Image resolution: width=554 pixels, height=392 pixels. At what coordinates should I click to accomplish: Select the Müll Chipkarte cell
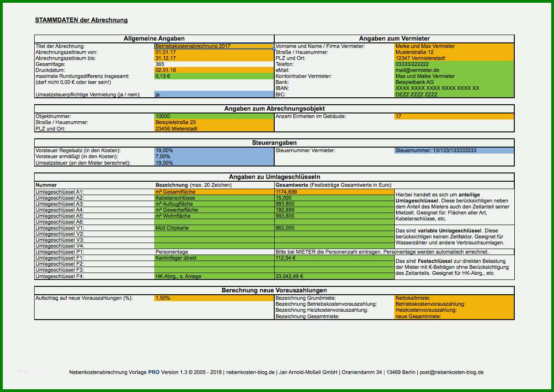pyautogui.click(x=214, y=228)
